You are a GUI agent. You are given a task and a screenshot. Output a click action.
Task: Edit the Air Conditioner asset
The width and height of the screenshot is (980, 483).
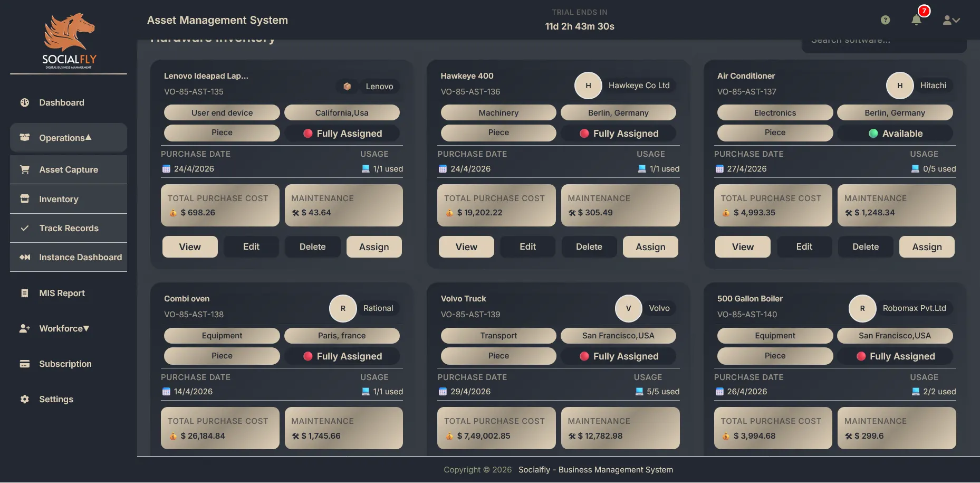[804, 247]
